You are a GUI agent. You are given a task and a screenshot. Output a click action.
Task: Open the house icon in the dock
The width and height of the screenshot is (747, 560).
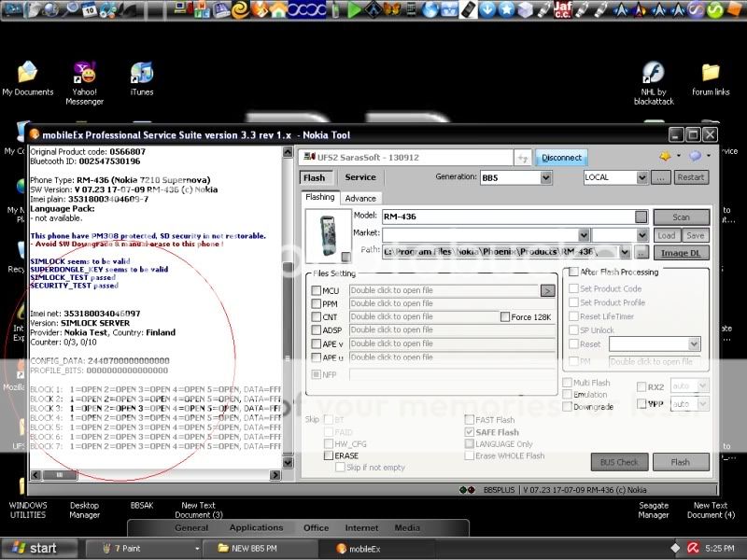coord(278,9)
